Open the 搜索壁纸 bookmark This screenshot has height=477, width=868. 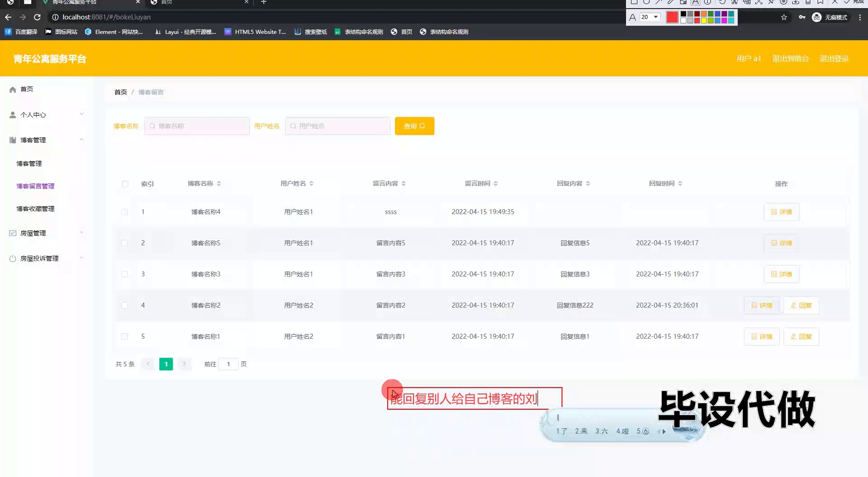point(311,32)
